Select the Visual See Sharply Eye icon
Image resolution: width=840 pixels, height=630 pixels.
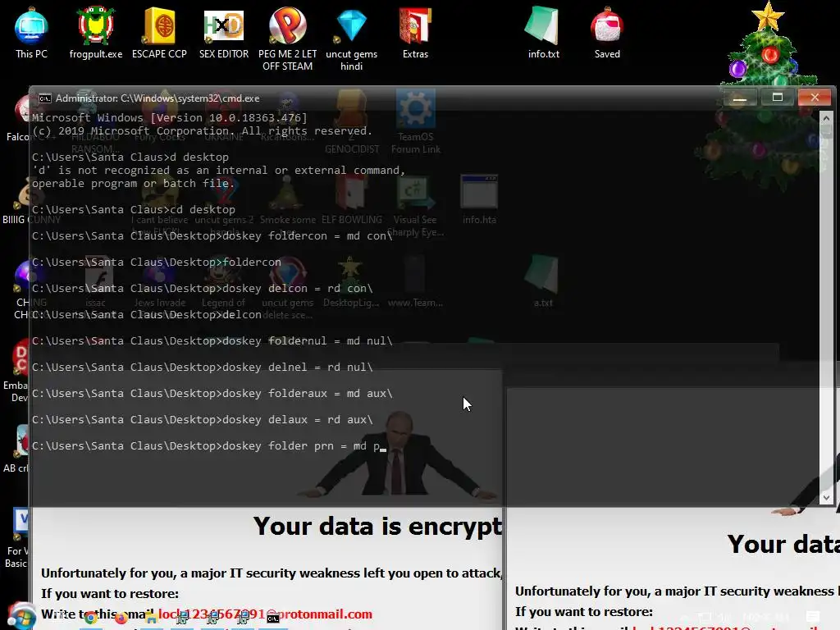415,206
